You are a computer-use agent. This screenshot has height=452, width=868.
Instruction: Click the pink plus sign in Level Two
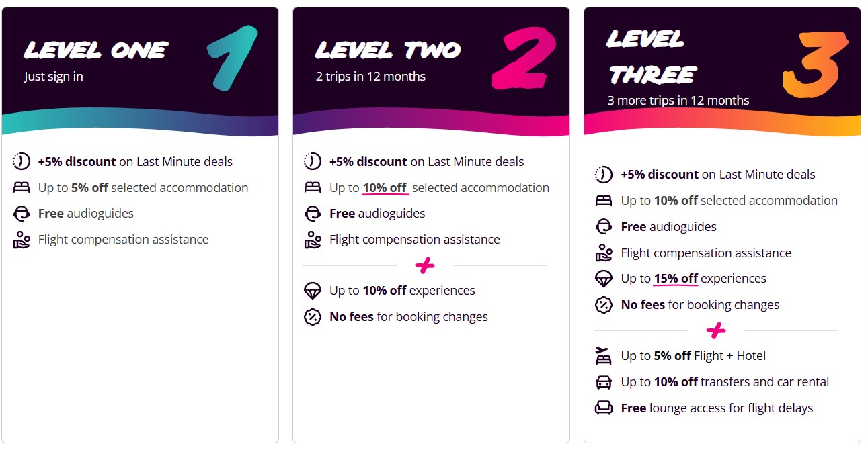(425, 266)
